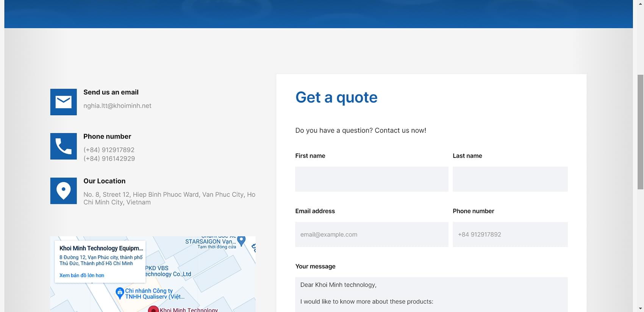Open "Xem bản đồ lớn hơn" map link
This screenshot has height=312, width=644.
point(81,275)
